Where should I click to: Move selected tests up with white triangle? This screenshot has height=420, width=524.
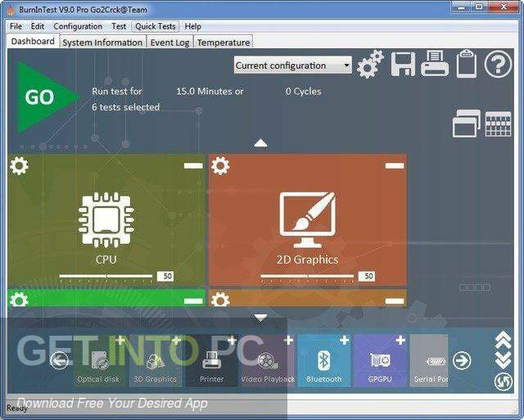tap(260, 143)
